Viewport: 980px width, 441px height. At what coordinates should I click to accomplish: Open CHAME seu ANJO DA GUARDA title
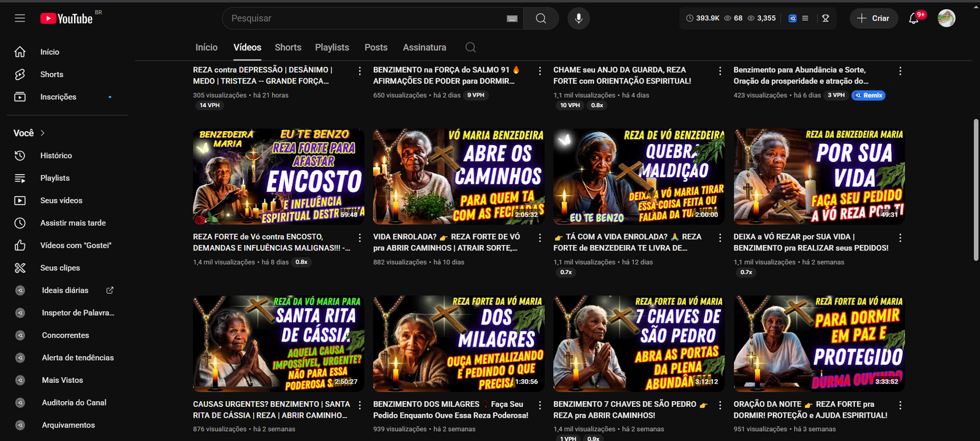coord(622,75)
